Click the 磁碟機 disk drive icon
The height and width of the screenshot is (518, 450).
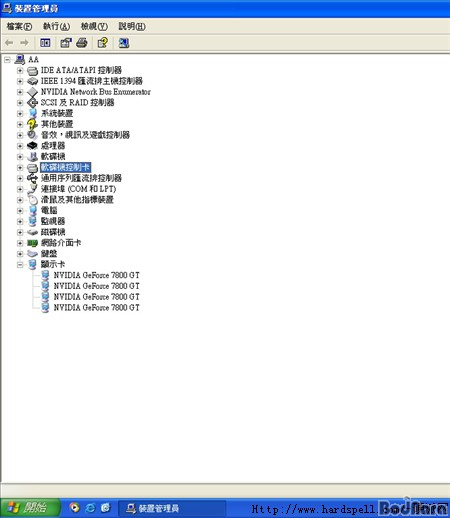click(x=32, y=232)
